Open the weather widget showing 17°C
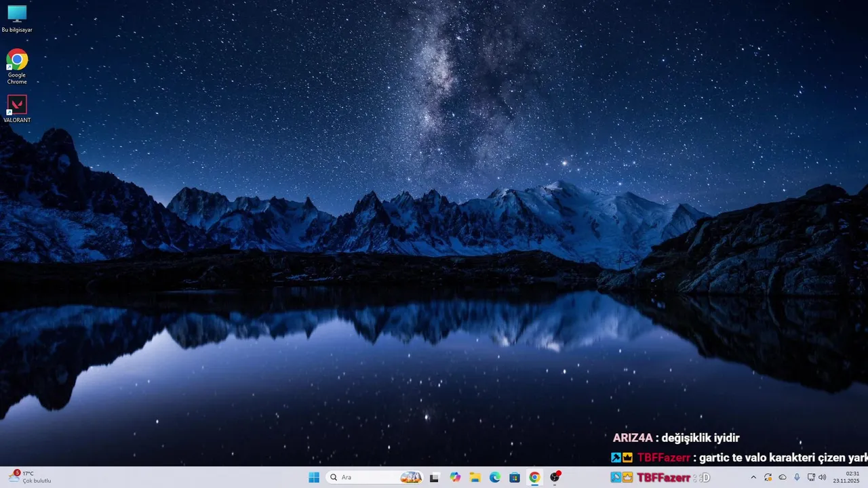868x488 pixels. [x=30, y=477]
